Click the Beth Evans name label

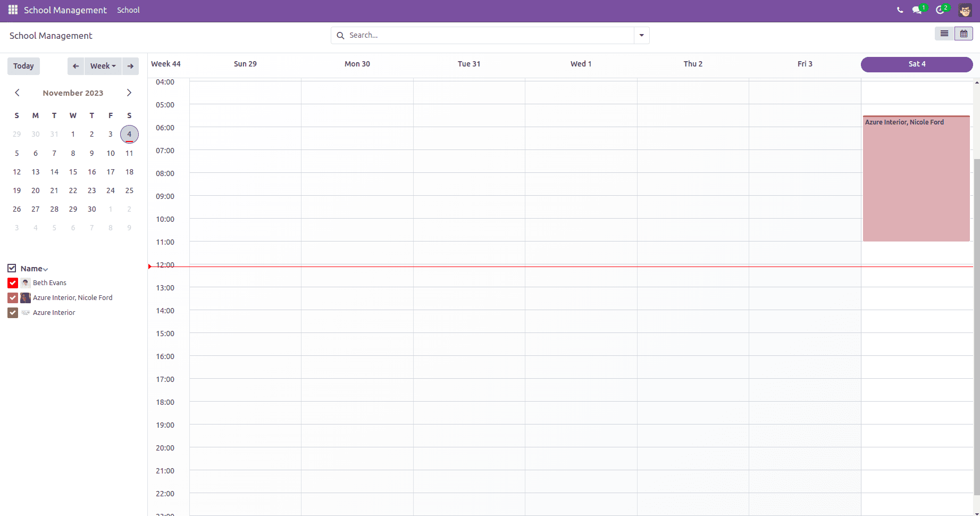[49, 283]
